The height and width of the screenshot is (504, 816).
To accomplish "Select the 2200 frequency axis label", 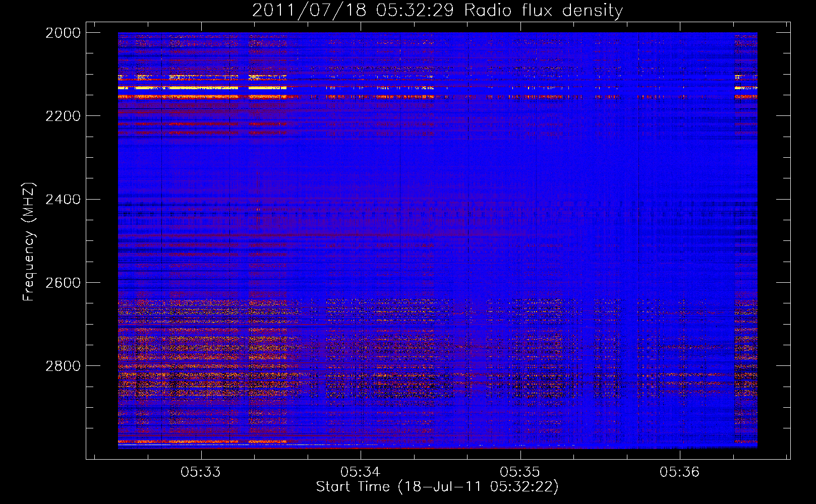I will [x=63, y=116].
